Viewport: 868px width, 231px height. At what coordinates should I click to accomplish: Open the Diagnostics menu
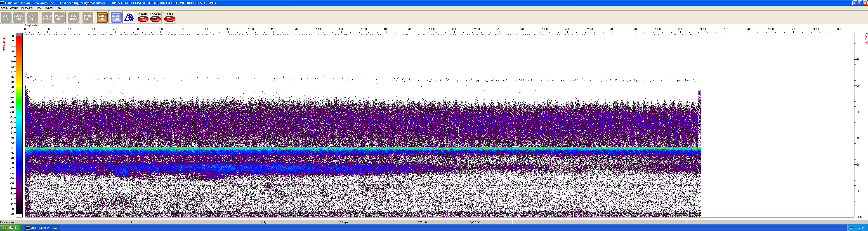[27, 8]
